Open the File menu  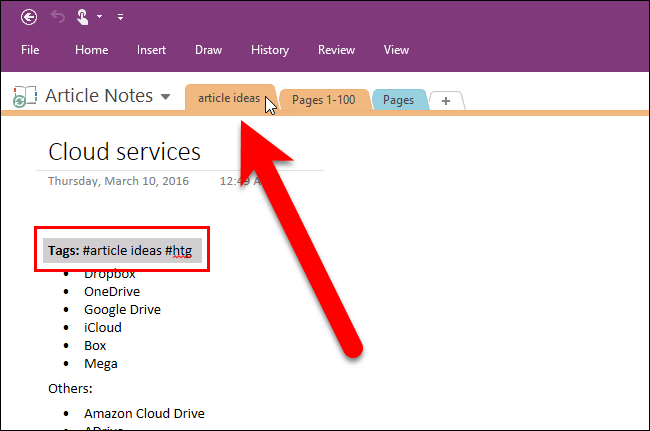click(x=30, y=50)
